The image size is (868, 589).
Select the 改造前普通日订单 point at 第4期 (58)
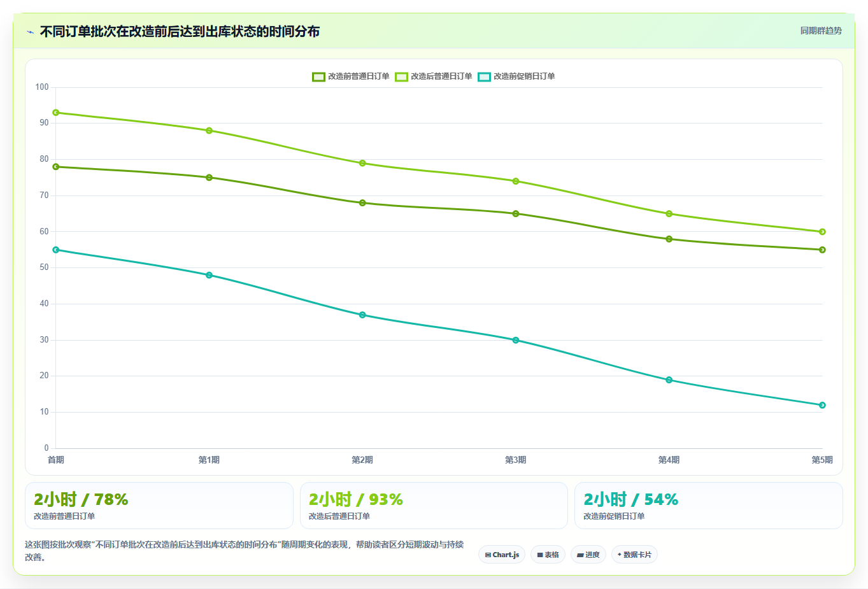[x=669, y=239]
